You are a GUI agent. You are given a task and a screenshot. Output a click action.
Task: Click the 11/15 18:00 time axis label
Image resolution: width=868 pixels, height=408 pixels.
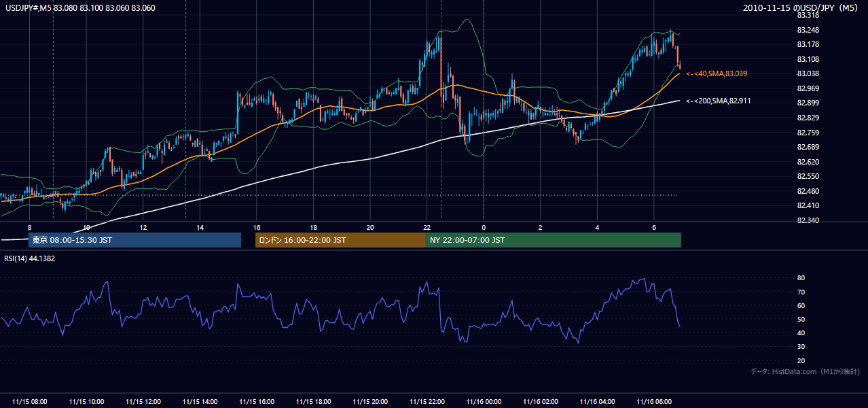[314, 402]
